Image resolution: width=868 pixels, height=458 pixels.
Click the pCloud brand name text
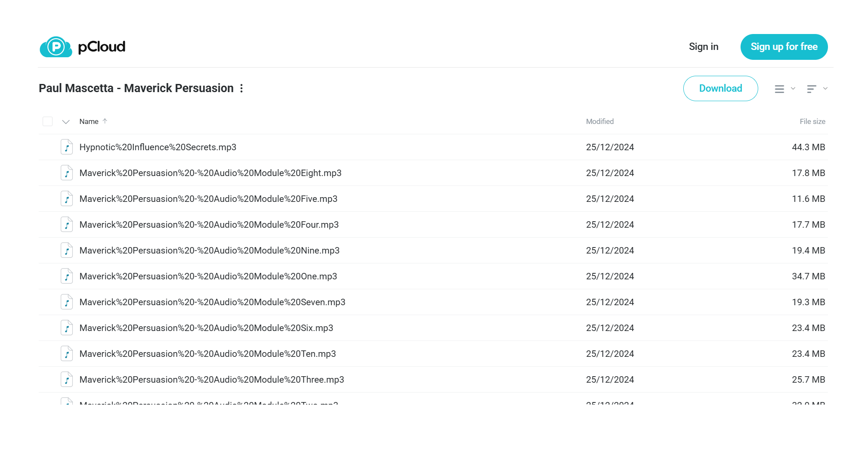[102, 47]
